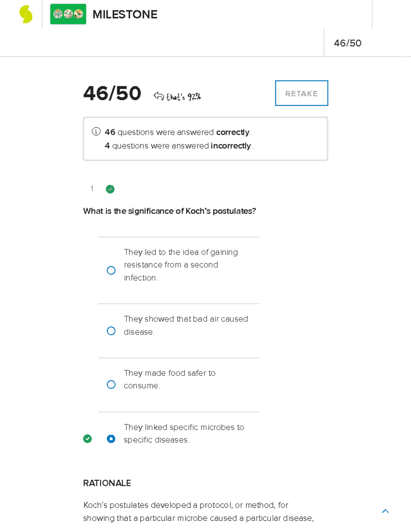Click the green checkmark beside question 1
411x532 pixels.
coord(110,189)
